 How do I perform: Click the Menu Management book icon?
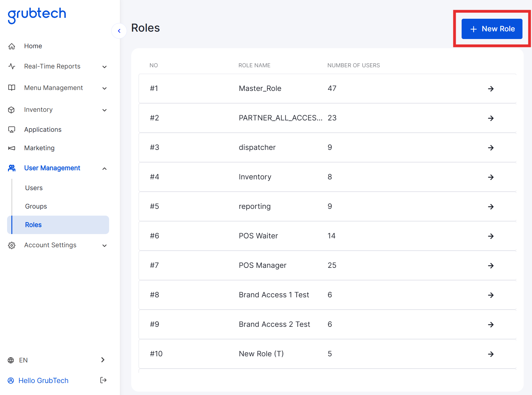[x=12, y=88]
